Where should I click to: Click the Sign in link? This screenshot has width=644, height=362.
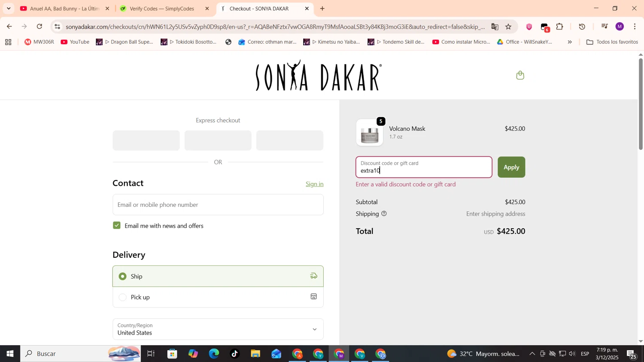pos(314,184)
